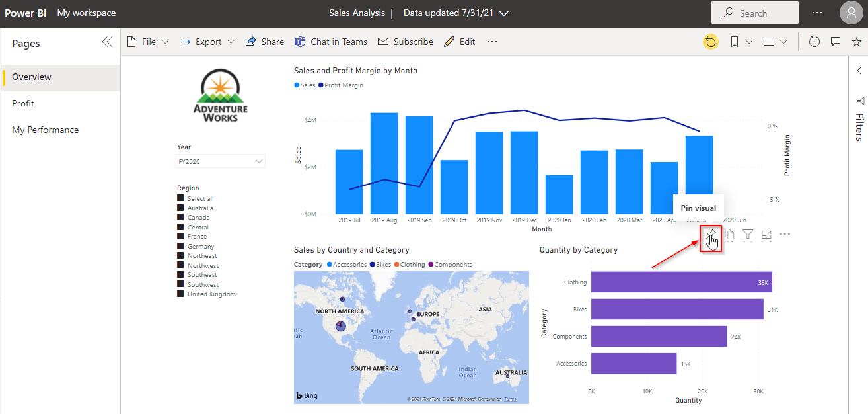The height and width of the screenshot is (414, 868).
Task: Click Subscribe in the toolbar
Action: click(406, 42)
